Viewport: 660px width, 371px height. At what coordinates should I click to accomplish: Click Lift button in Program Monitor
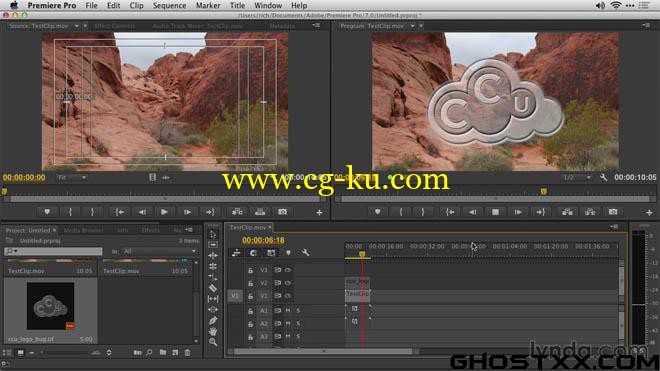coord(567,212)
